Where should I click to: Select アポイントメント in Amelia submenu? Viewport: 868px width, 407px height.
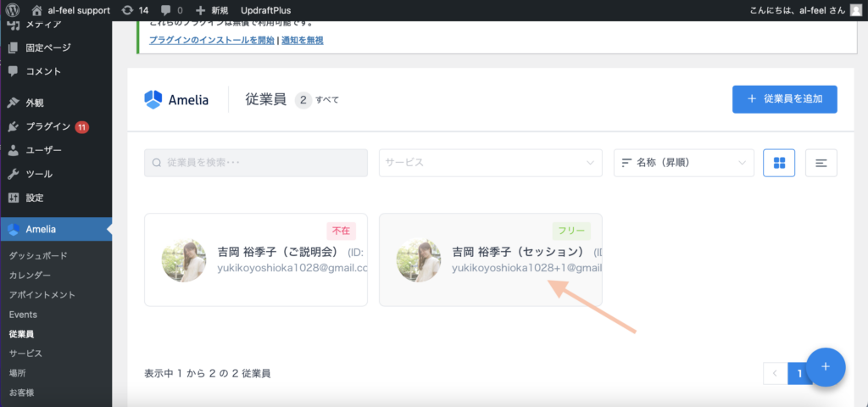point(42,294)
